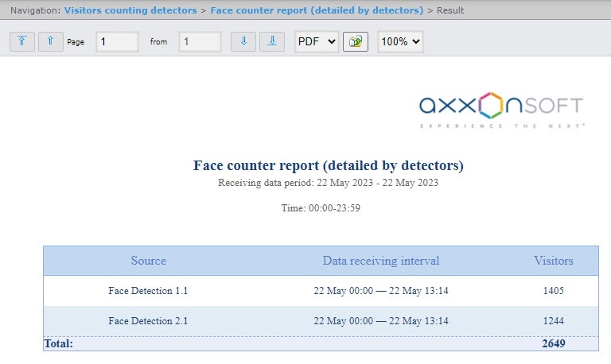
Task: Open Face counter report breadcrumb link
Action: click(317, 10)
